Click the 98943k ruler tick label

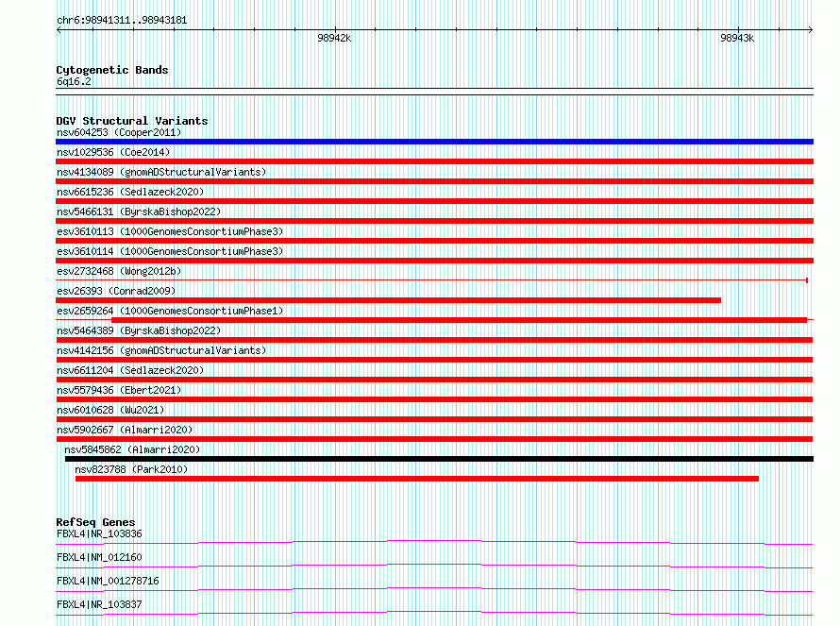point(737,38)
